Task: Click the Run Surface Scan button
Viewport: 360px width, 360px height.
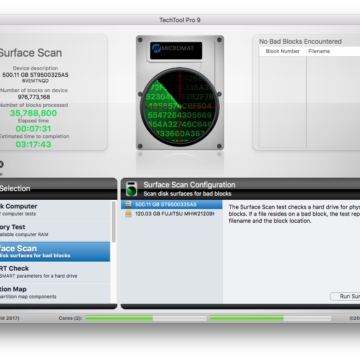Action: (345, 296)
